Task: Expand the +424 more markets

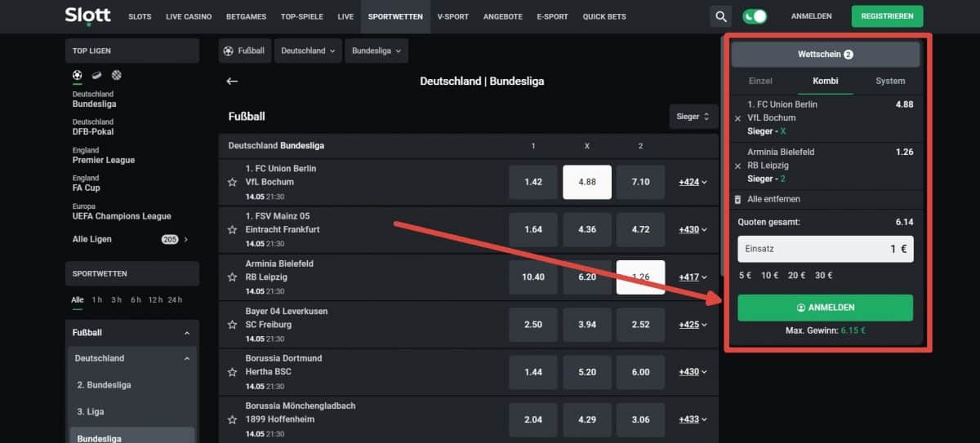Action: point(693,182)
